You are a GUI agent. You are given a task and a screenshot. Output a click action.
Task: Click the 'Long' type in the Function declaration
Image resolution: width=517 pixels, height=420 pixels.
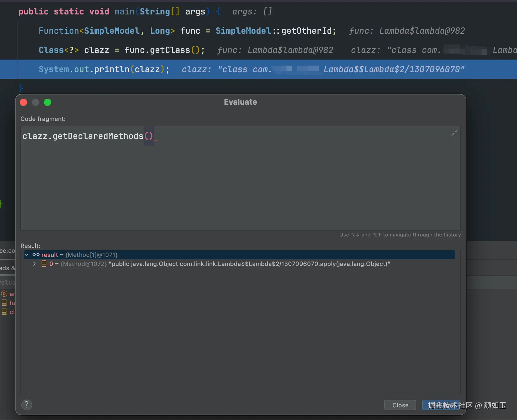tap(160, 31)
